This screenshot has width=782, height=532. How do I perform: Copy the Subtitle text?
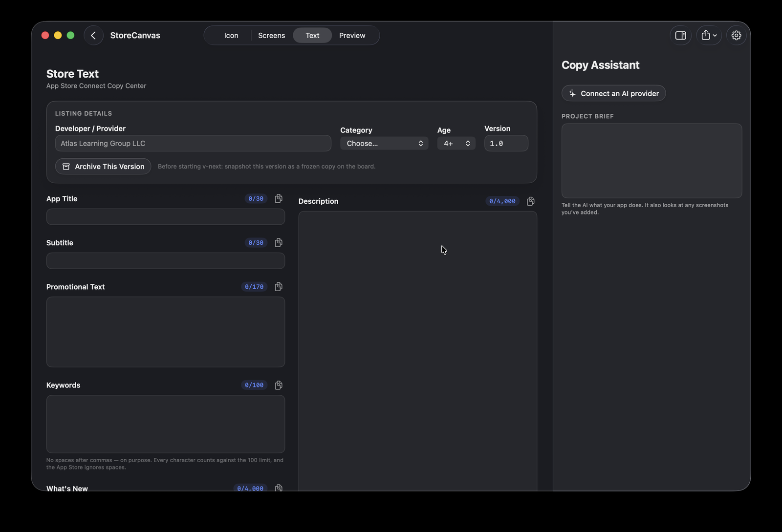click(x=279, y=242)
